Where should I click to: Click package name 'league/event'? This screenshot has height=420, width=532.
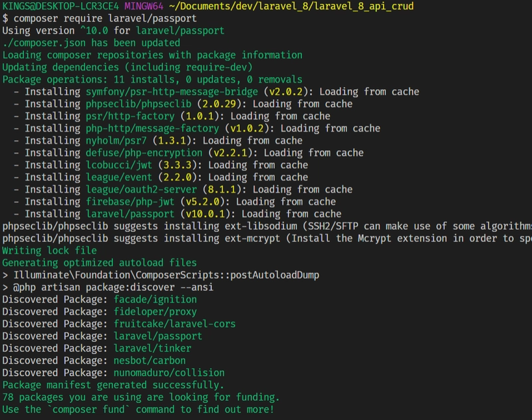119,177
